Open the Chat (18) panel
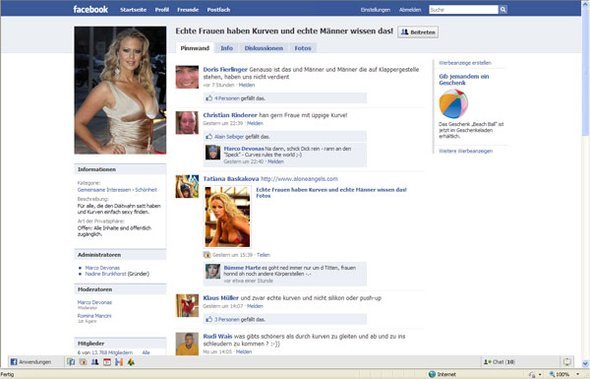This screenshot has height=379, width=590. [x=499, y=362]
